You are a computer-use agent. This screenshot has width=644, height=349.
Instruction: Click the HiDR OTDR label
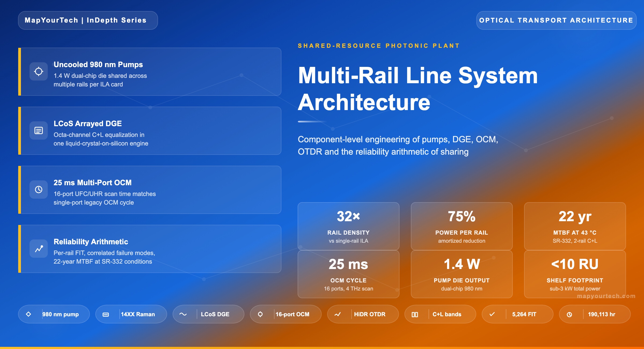pos(370,314)
